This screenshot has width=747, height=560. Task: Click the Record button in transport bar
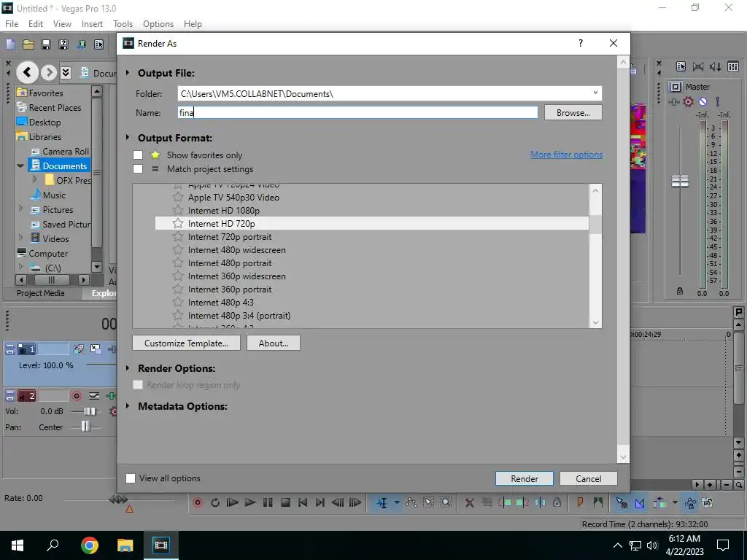[198, 502]
